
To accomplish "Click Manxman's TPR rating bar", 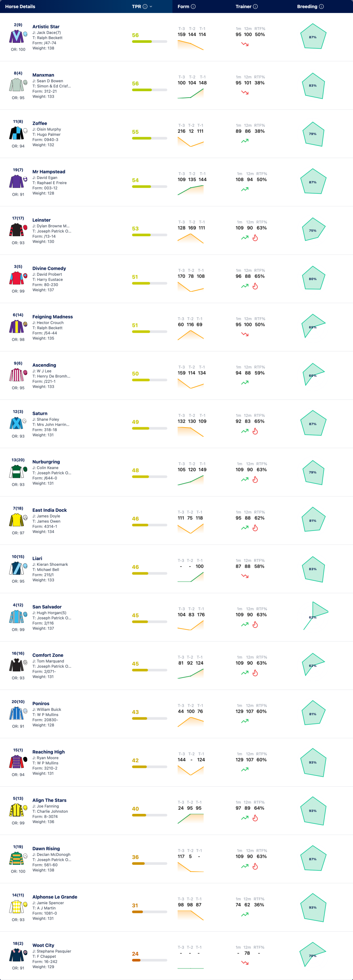I will [150, 90].
